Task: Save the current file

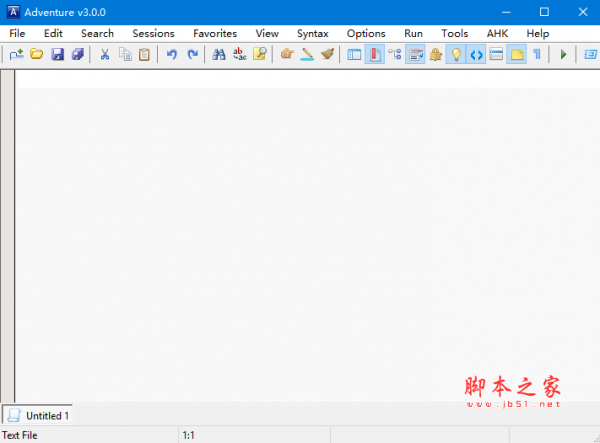Action: pos(57,54)
